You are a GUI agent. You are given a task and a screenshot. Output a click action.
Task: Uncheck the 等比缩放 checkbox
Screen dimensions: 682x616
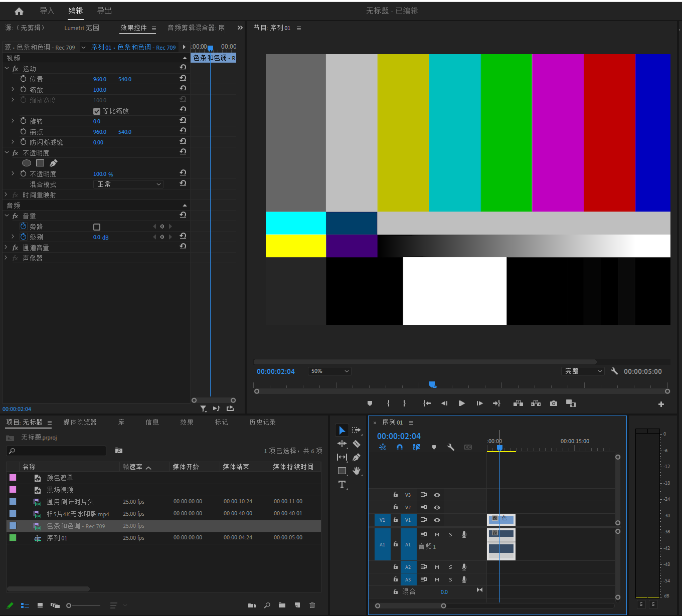click(97, 111)
